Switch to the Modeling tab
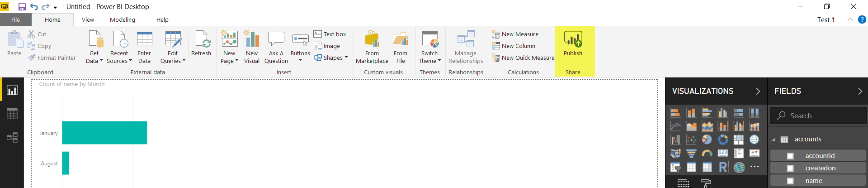Image resolution: width=868 pixels, height=188 pixels. (123, 19)
